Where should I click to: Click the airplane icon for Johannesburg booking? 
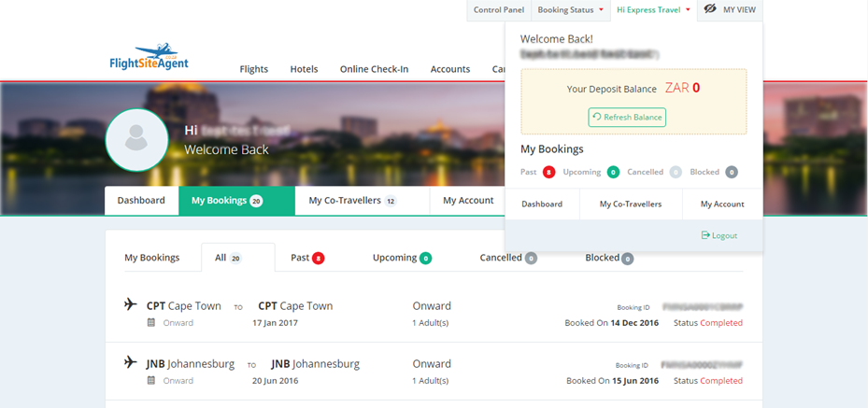(130, 363)
